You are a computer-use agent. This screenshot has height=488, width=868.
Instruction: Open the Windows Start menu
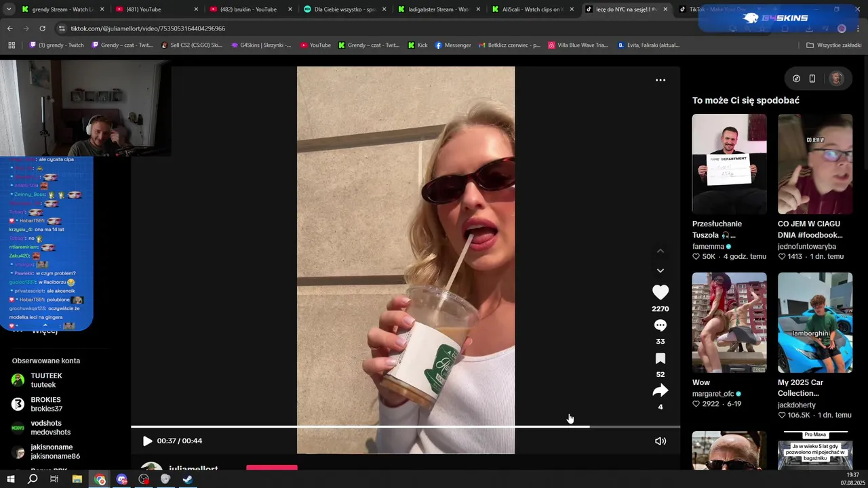point(10,479)
